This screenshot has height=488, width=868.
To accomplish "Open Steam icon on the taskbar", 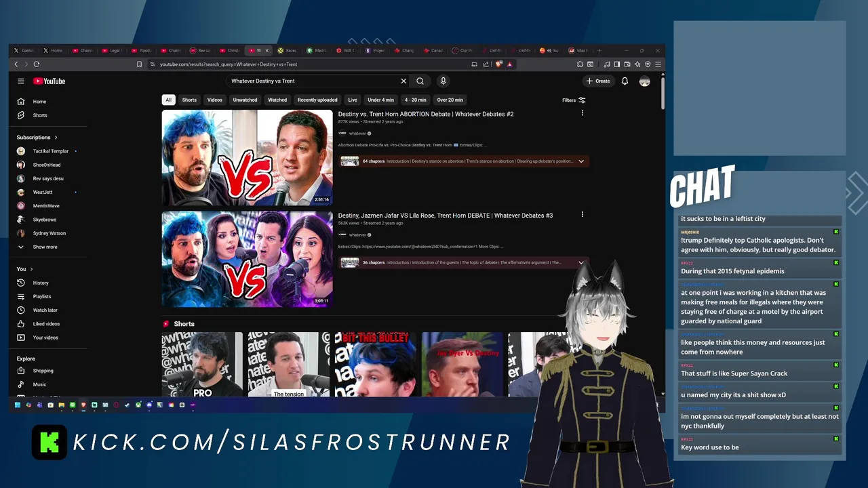I will click(x=127, y=405).
